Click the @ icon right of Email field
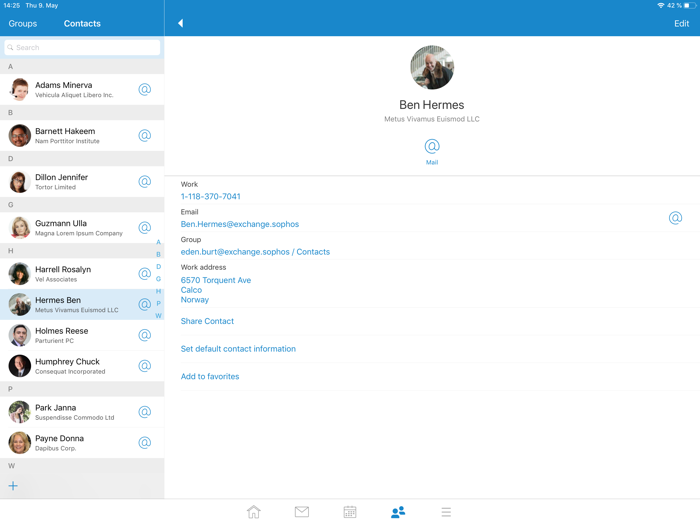Screen dimensions: 700x525 coord(675,218)
